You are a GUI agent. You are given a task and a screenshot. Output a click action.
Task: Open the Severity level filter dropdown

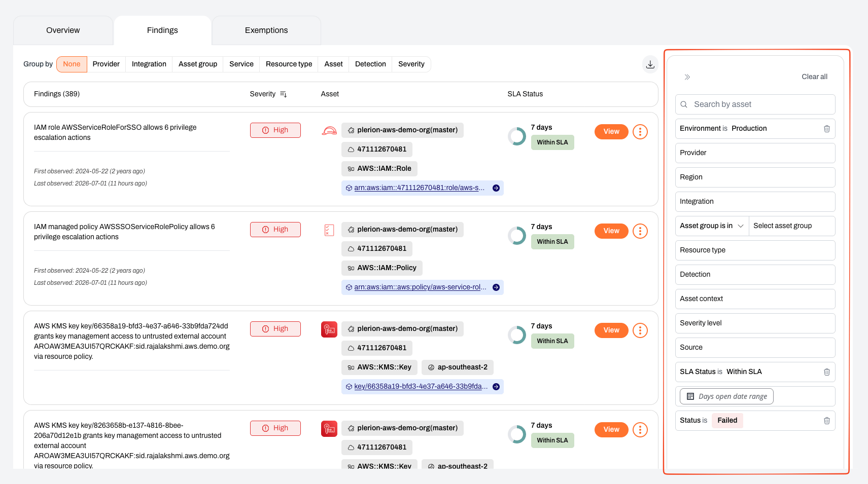pos(755,323)
